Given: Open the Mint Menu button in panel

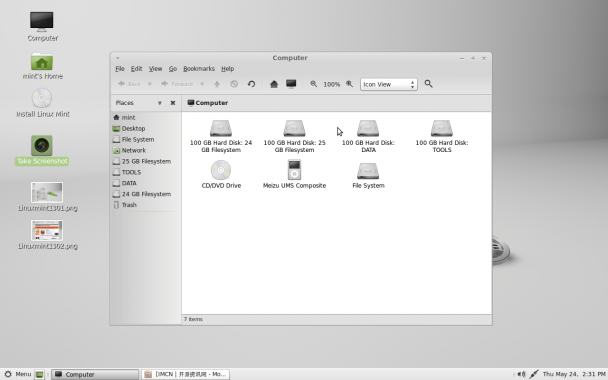Looking at the screenshot, I should click(x=17, y=374).
